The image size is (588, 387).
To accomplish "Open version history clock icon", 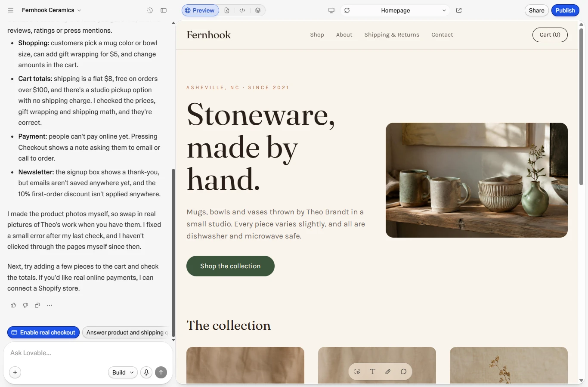I will [x=150, y=10].
